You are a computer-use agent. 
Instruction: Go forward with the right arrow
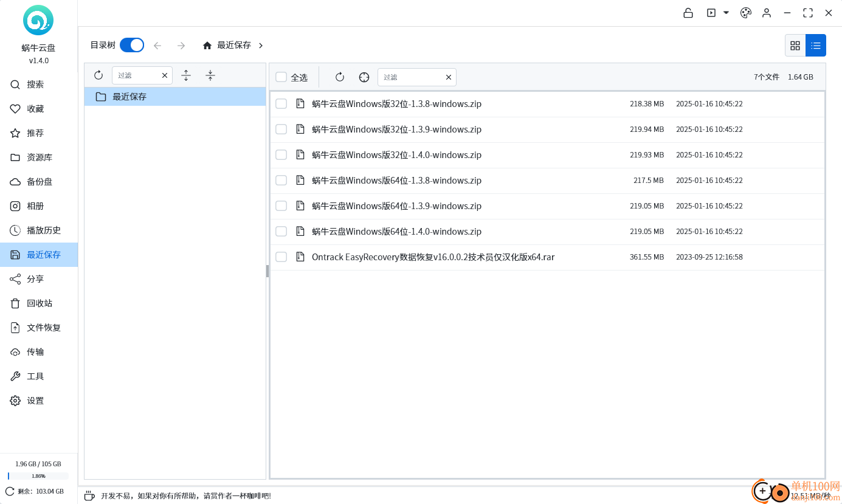(x=181, y=46)
